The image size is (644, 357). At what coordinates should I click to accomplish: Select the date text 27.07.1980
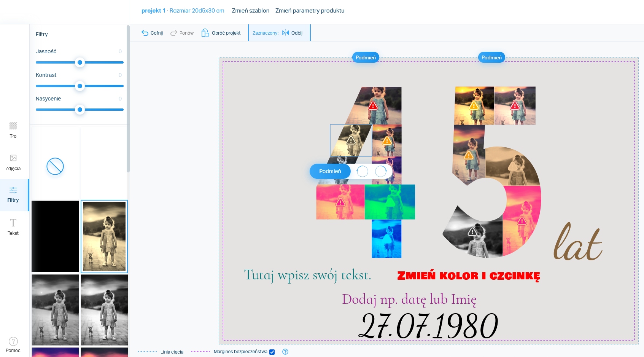429,326
